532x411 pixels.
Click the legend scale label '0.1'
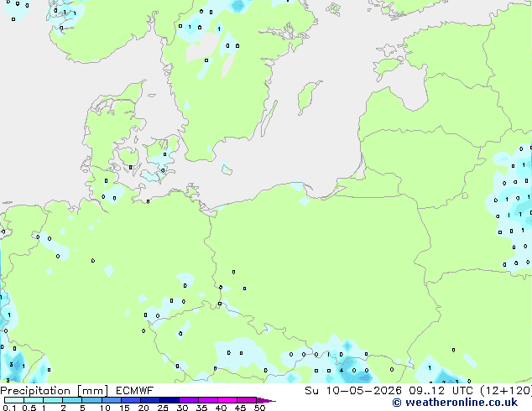pyautogui.click(x=9, y=408)
